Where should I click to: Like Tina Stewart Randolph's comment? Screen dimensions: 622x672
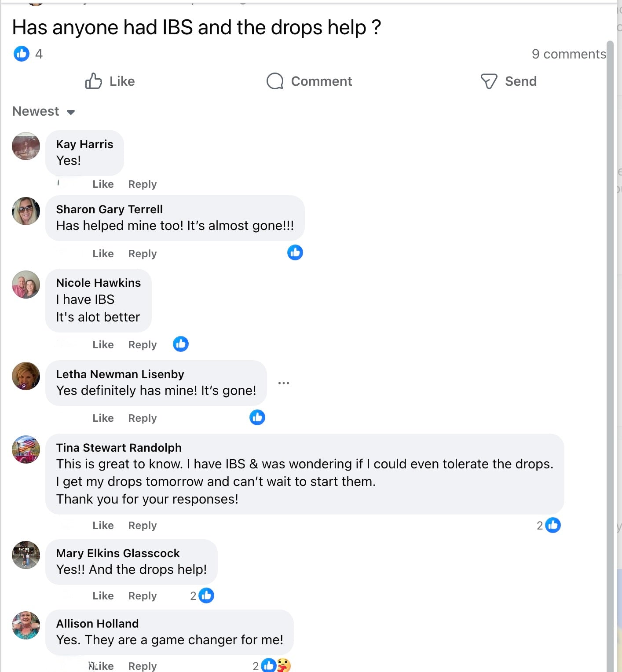103,526
